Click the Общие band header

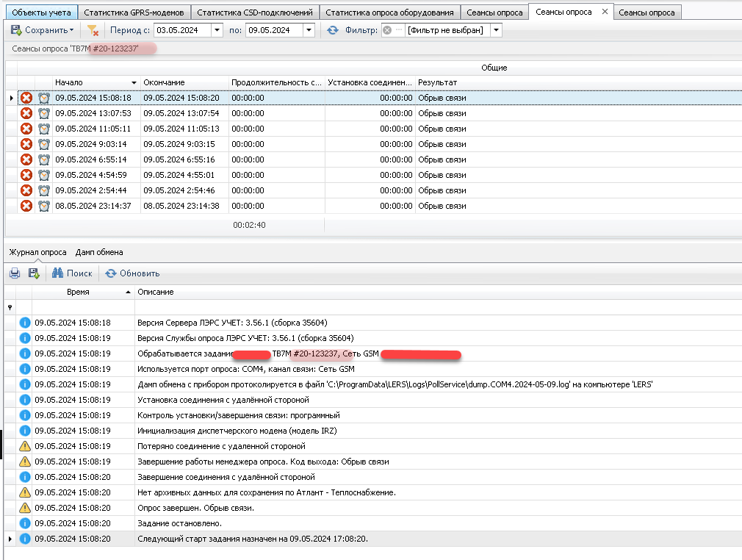pyautogui.click(x=494, y=68)
